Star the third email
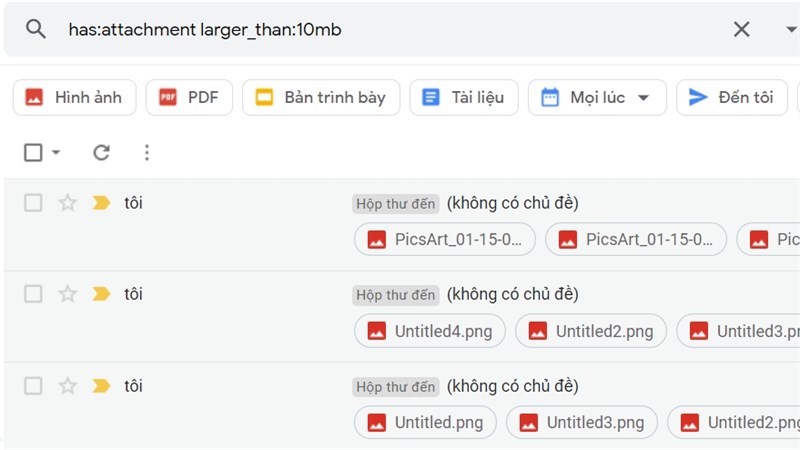This screenshot has height=450, width=800. click(x=67, y=386)
